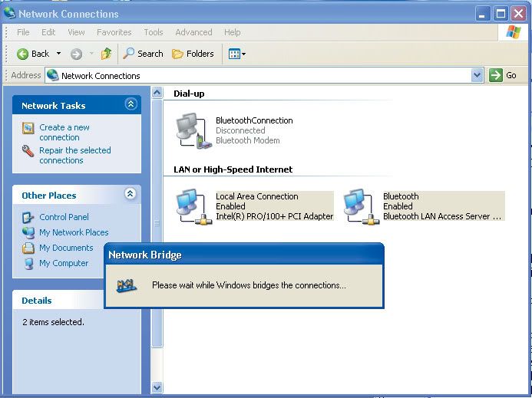Click the Local Area Connection label
This screenshot has width=532, height=398.
point(257,196)
